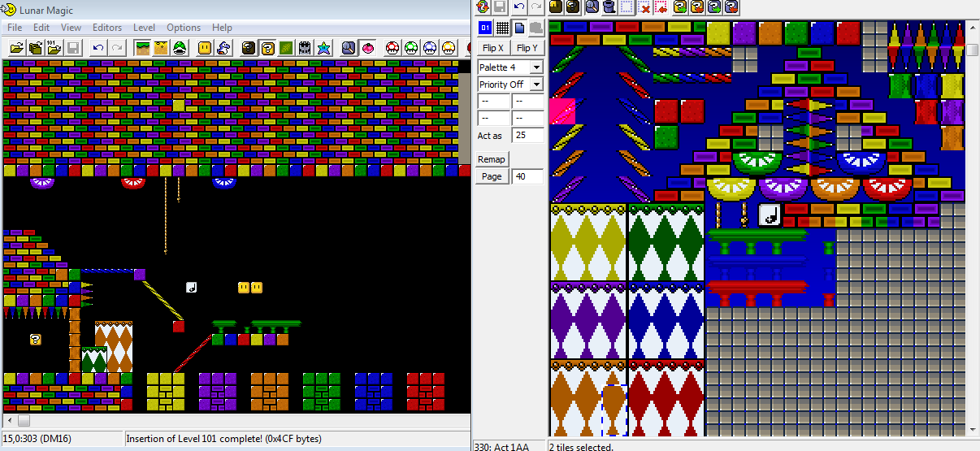Click the first yellow question-arrow icon
Image resolution: width=980 pixels, height=451 pixels.
[680, 7]
